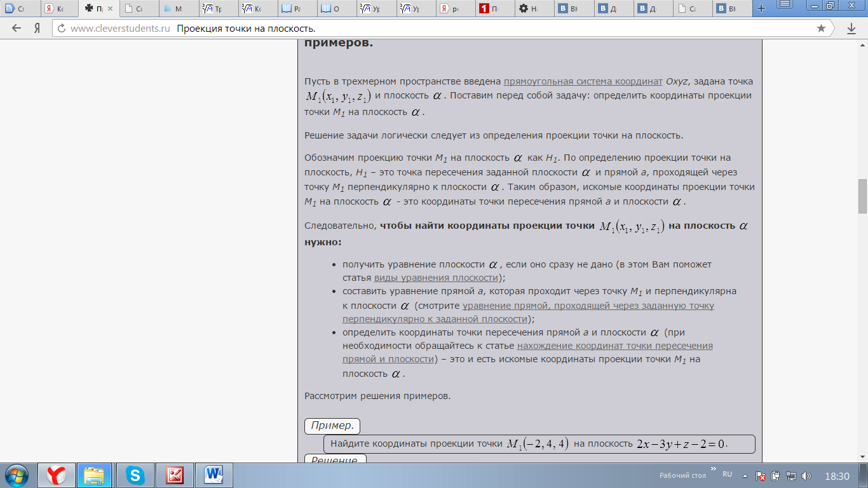The image size is (868, 488).
Task: Open the Windows Start menu
Action: click(x=16, y=475)
